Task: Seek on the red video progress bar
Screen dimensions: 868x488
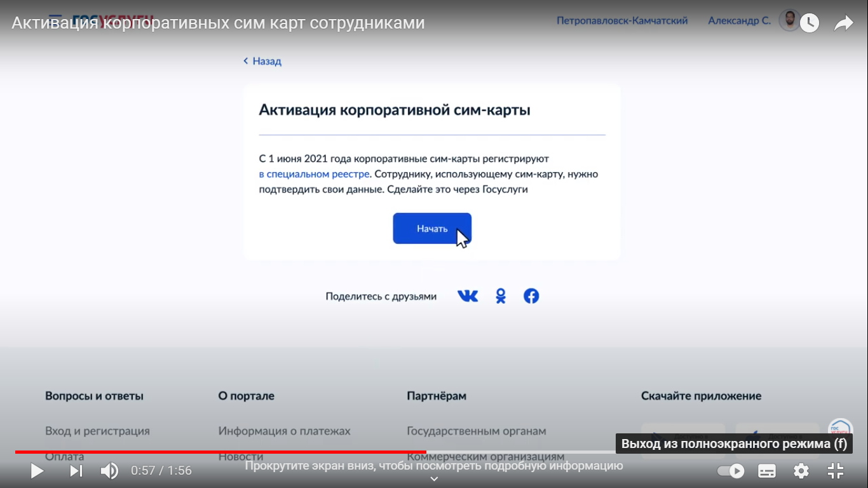Action: tap(254, 452)
